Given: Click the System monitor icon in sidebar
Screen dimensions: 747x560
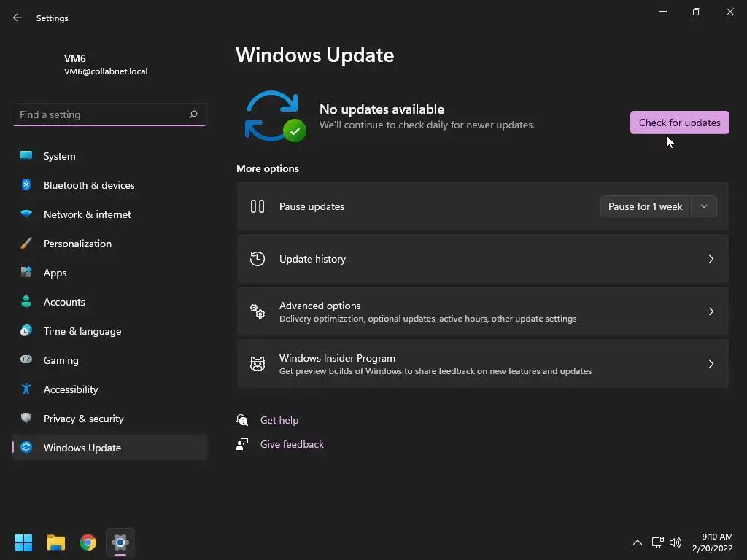Looking at the screenshot, I should [26, 155].
